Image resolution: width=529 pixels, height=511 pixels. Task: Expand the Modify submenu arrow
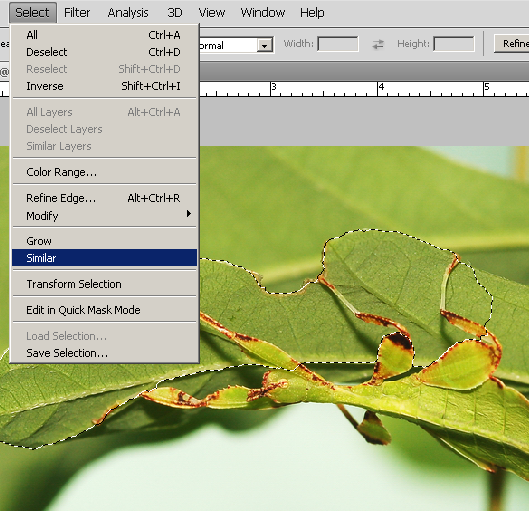(189, 214)
